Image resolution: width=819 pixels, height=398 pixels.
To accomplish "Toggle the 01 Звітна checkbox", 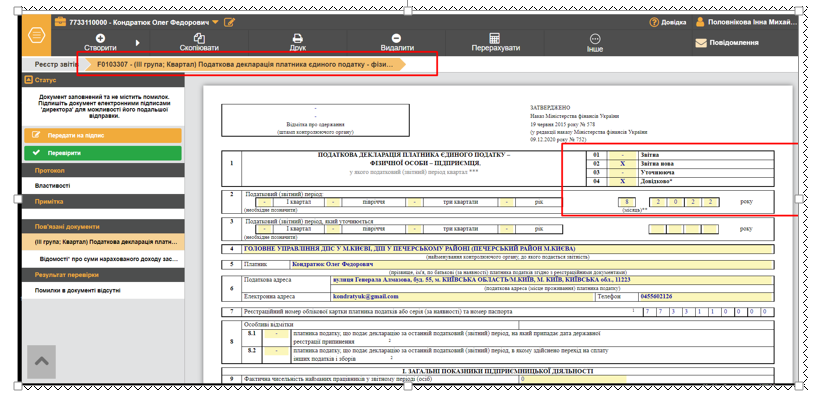I will [622, 155].
